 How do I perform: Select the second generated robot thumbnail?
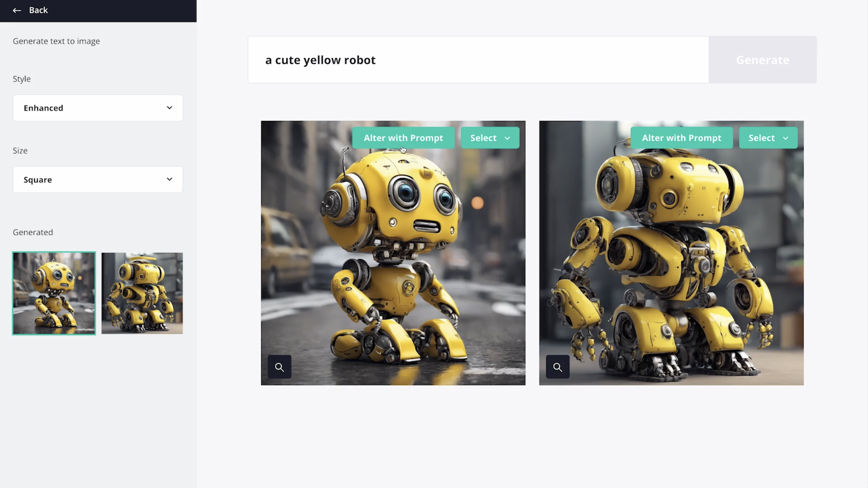(142, 293)
